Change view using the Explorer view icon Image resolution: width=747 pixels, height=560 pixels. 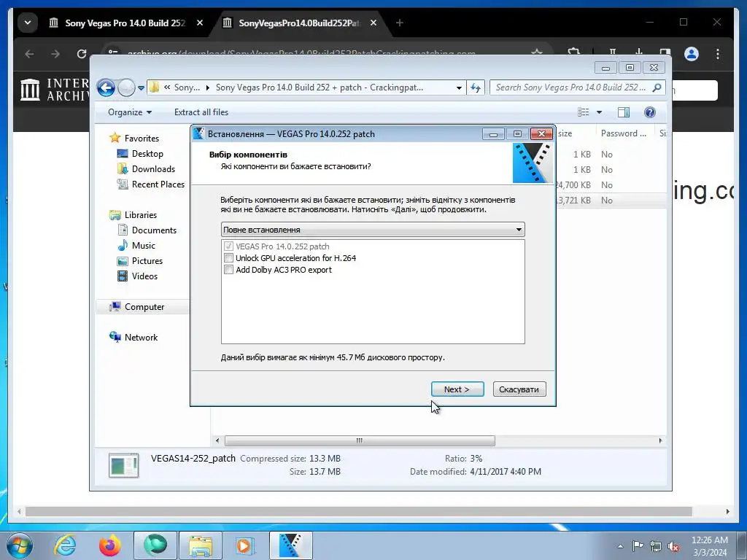tap(583, 112)
